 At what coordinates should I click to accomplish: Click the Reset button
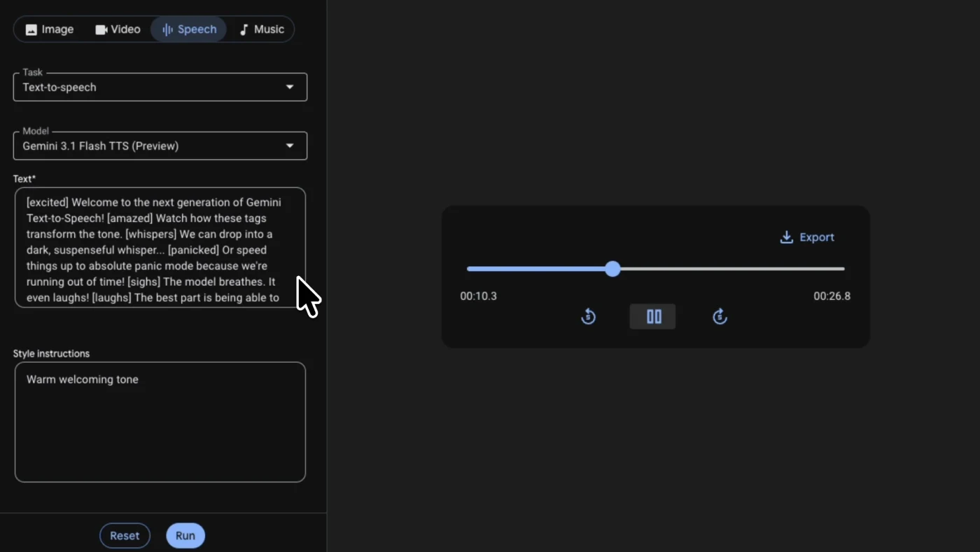pyautogui.click(x=125, y=535)
